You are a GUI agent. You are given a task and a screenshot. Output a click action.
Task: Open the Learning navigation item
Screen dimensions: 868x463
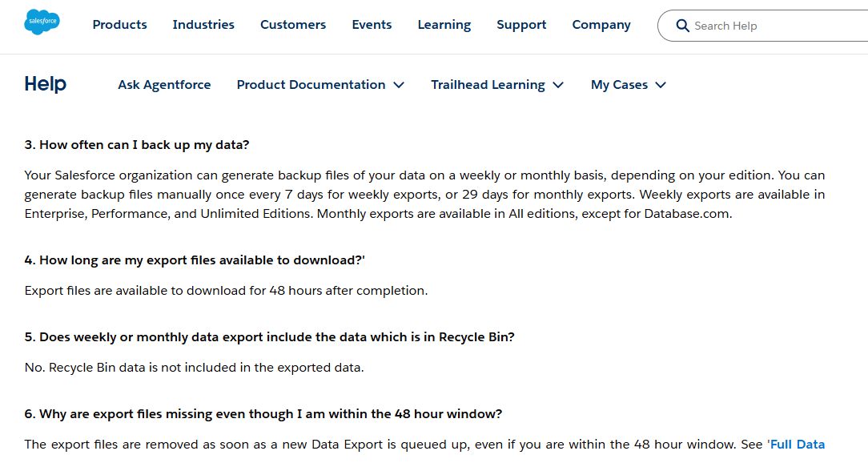pos(444,25)
